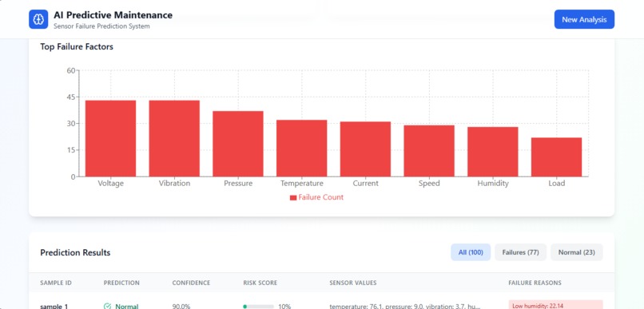Viewport: 644px width, 309px height.
Task: Click the Load axis label
Action: (x=557, y=184)
